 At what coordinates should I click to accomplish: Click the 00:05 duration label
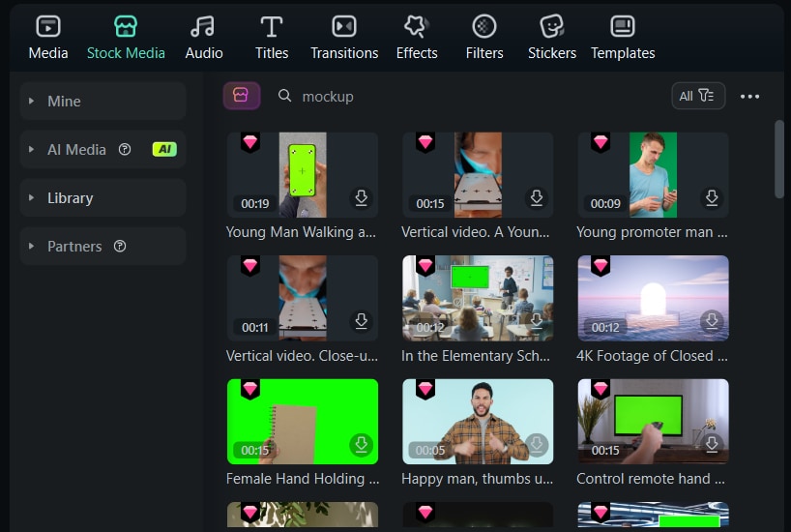coord(429,450)
